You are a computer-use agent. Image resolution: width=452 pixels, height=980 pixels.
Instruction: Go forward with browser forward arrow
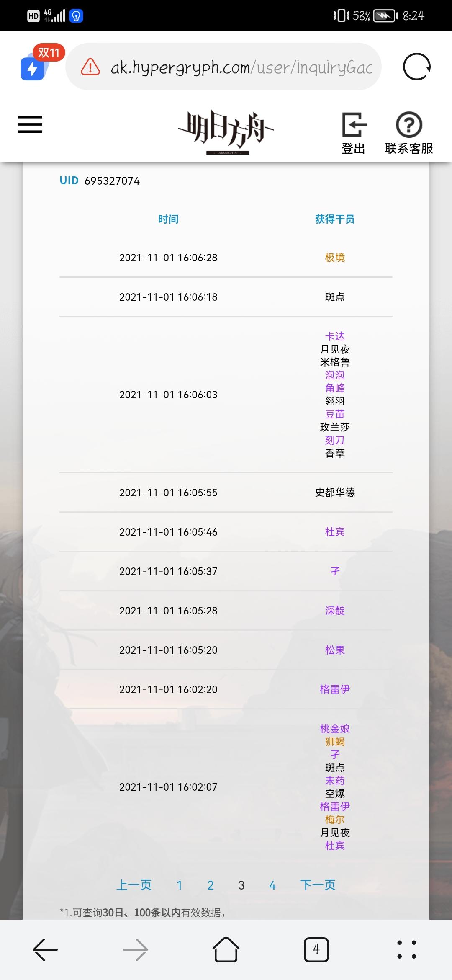click(x=136, y=949)
